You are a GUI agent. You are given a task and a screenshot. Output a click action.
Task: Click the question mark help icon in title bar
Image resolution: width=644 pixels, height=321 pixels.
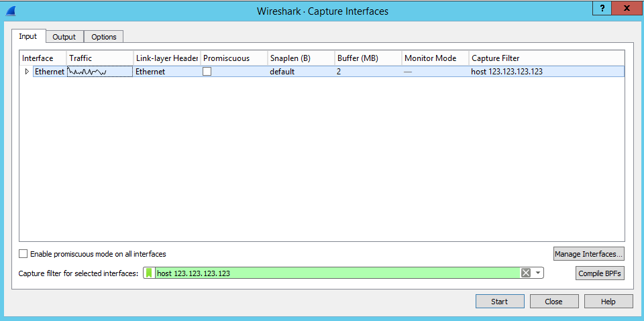click(602, 8)
